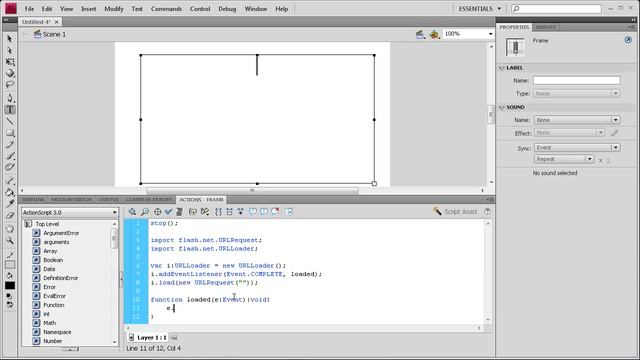Screen dimensions: 640x360
Task: Click the Collapse between braces icon
Action: point(218,211)
